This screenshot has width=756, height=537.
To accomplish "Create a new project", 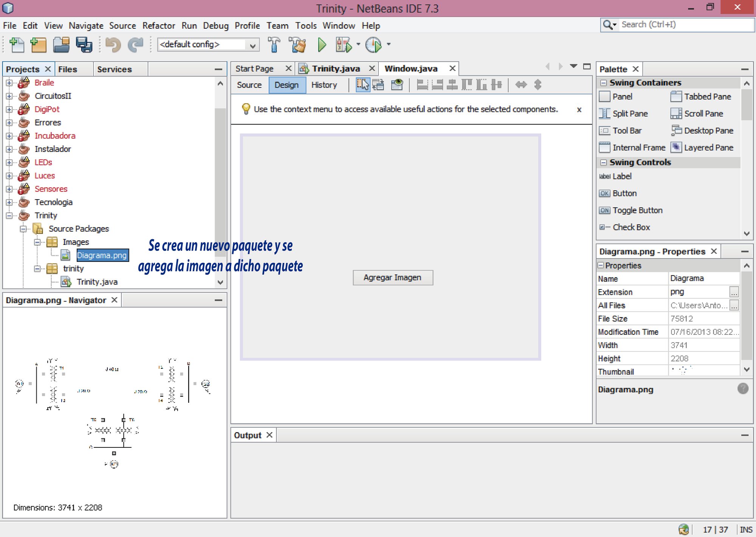I will [x=38, y=45].
